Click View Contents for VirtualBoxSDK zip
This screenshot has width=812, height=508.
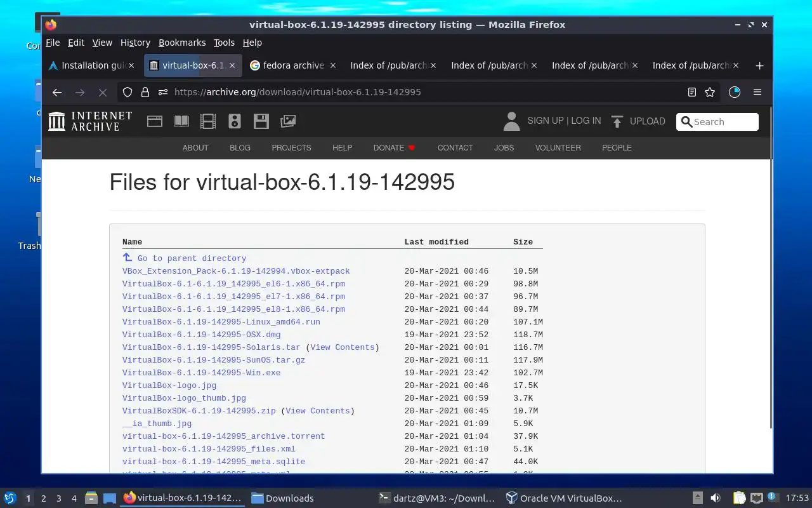click(x=318, y=411)
